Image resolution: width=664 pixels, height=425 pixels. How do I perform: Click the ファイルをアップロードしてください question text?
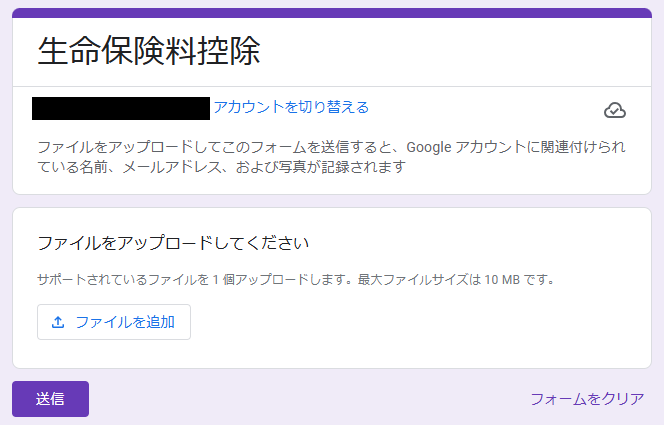(x=173, y=243)
